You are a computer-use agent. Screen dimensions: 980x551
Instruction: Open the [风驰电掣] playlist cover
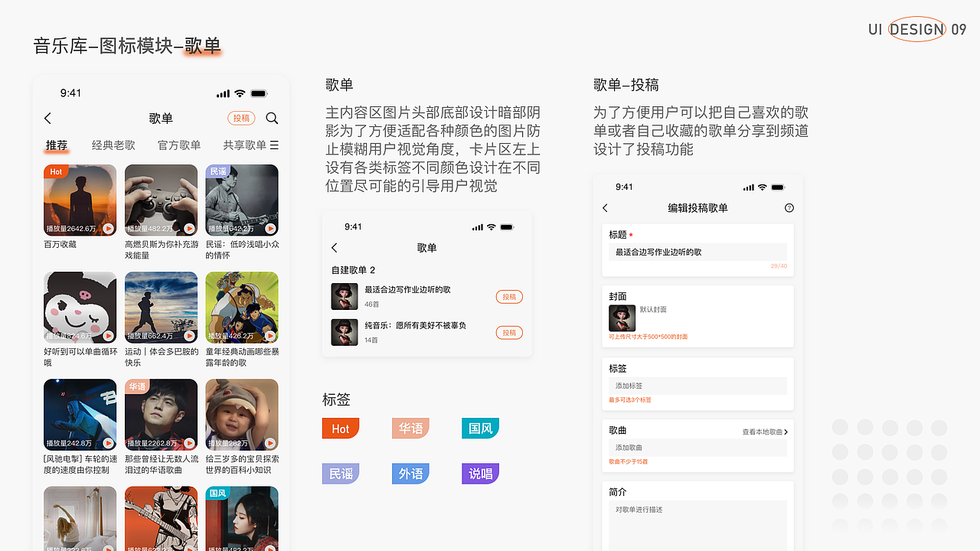(80, 415)
